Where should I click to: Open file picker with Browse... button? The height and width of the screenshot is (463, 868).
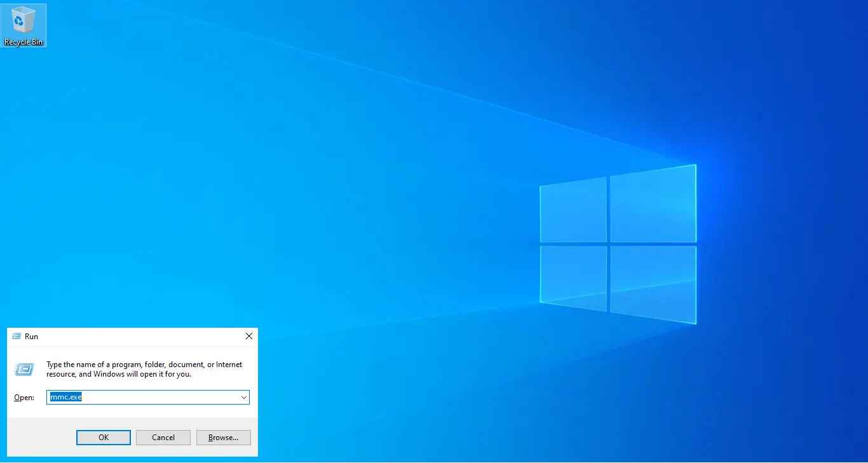pos(224,438)
